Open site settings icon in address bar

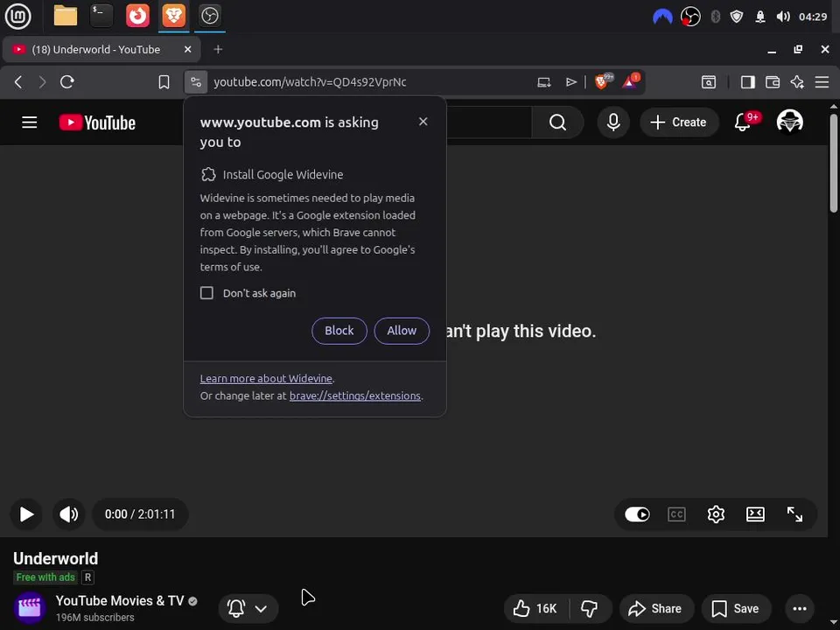click(x=196, y=82)
